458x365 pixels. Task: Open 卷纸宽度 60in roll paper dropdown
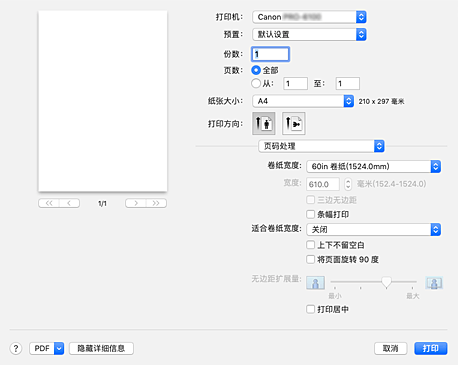pyautogui.click(x=374, y=166)
